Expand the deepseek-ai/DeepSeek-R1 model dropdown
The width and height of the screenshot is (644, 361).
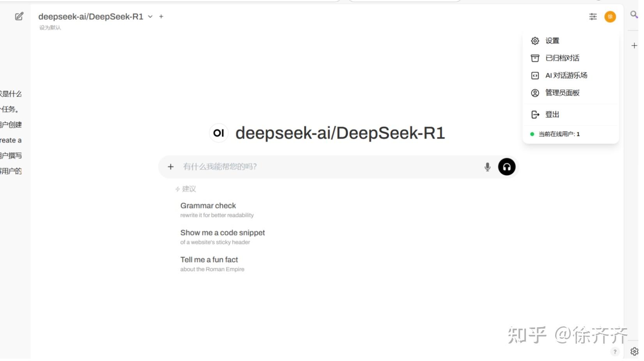(x=150, y=17)
